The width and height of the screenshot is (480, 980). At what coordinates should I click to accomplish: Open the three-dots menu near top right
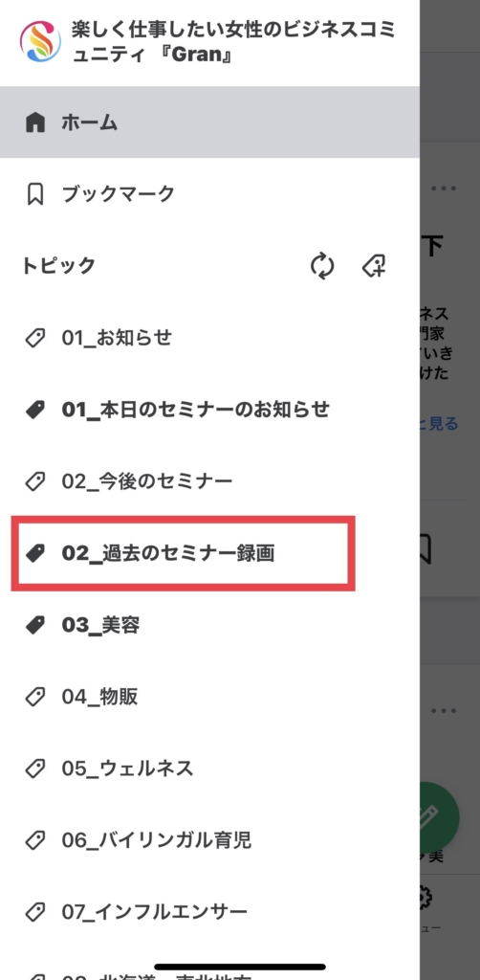444,189
